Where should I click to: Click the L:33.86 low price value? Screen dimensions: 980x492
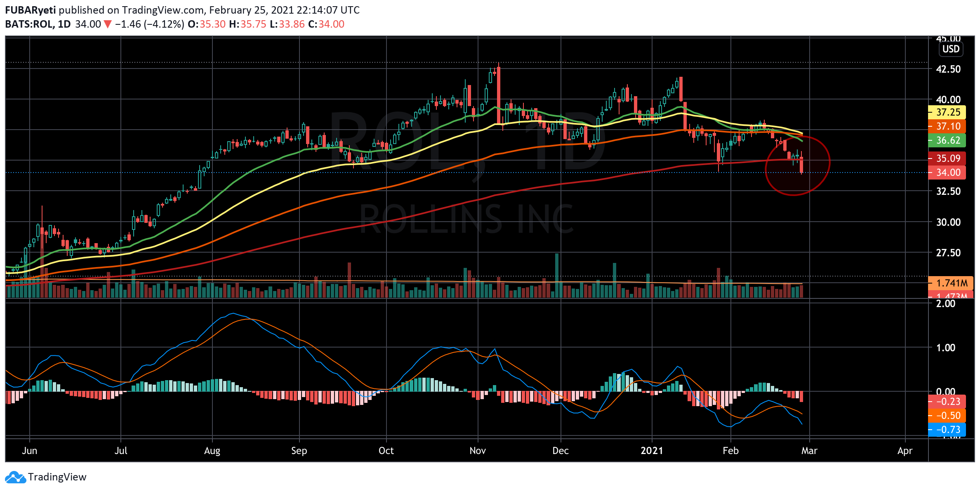(x=287, y=24)
